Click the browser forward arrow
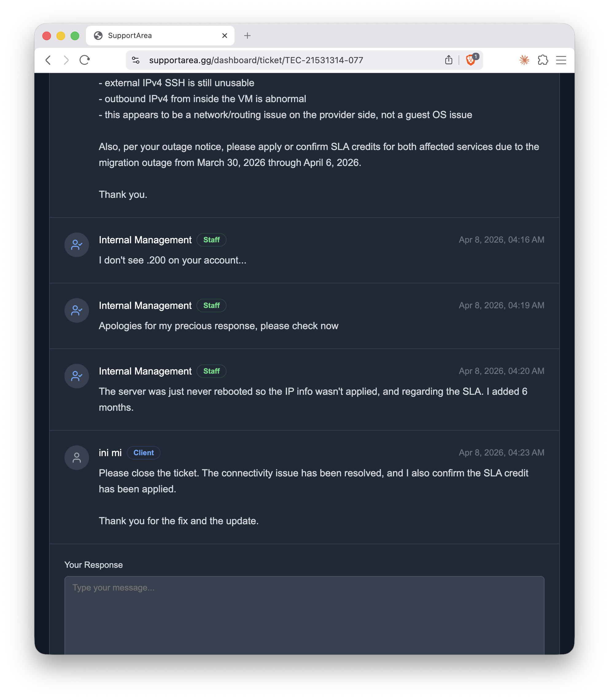Viewport: 609px width, 700px height. pos(66,60)
